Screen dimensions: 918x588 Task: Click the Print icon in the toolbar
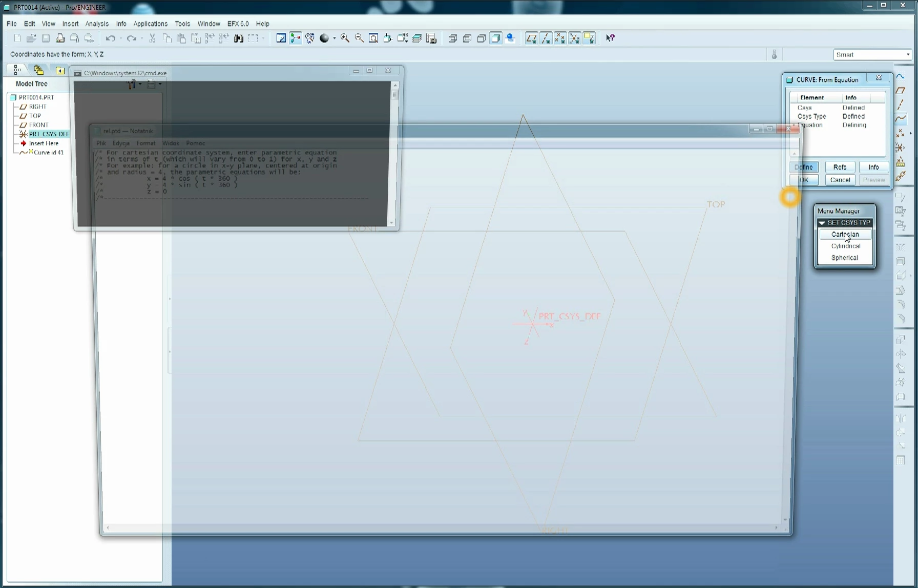pyautogui.click(x=60, y=38)
